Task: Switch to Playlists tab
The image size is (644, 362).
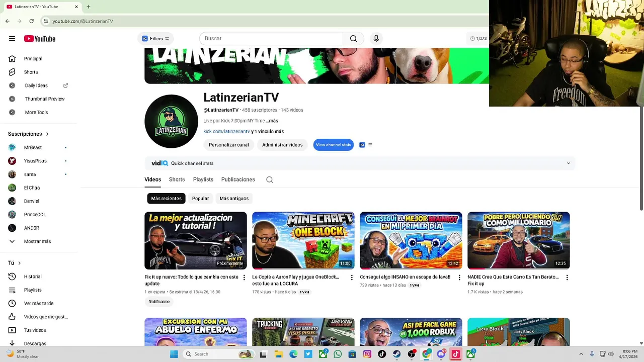Action: pos(203,179)
